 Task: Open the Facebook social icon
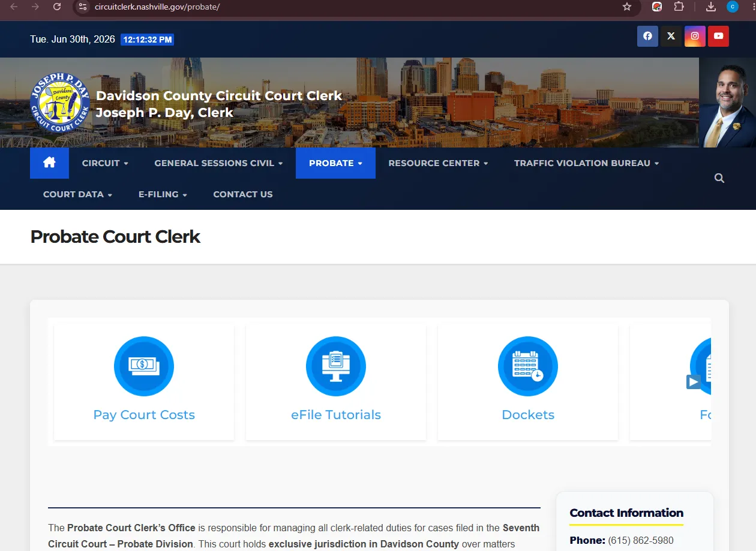[647, 36]
